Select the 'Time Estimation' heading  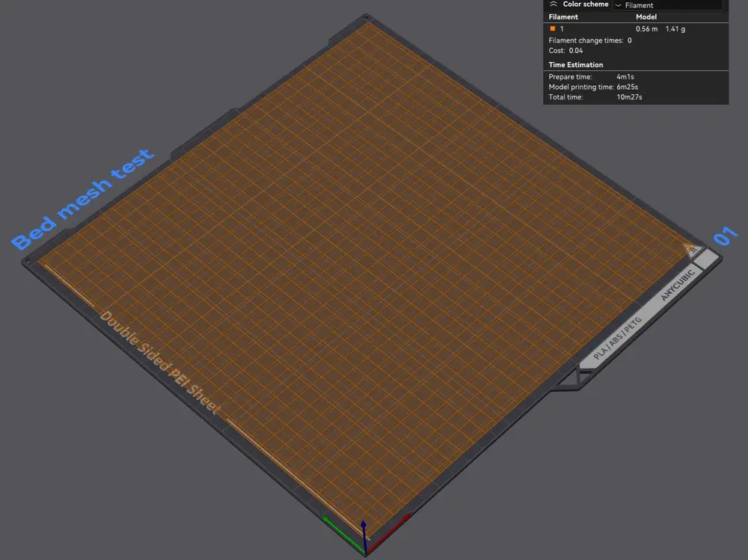coord(576,65)
